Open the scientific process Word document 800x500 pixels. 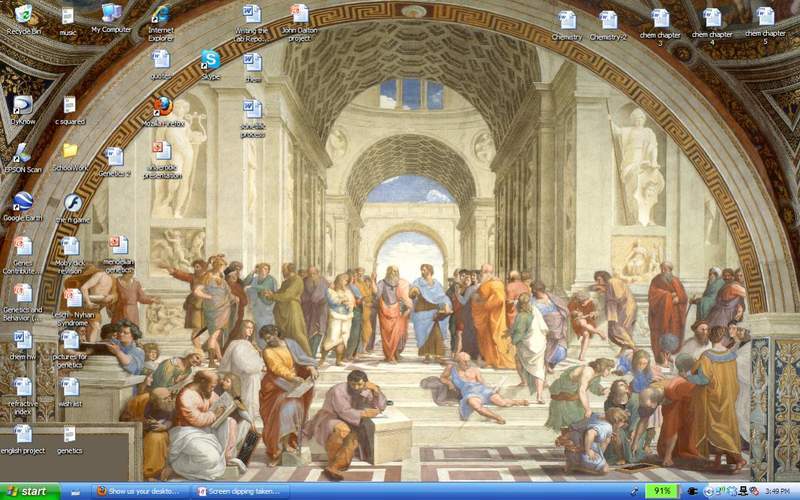[x=253, y=118]
